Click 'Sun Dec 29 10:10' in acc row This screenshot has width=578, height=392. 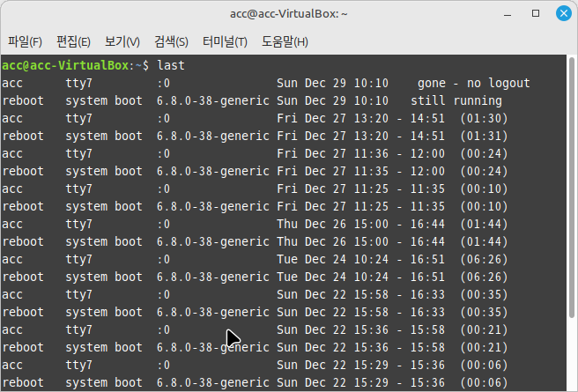332,84
